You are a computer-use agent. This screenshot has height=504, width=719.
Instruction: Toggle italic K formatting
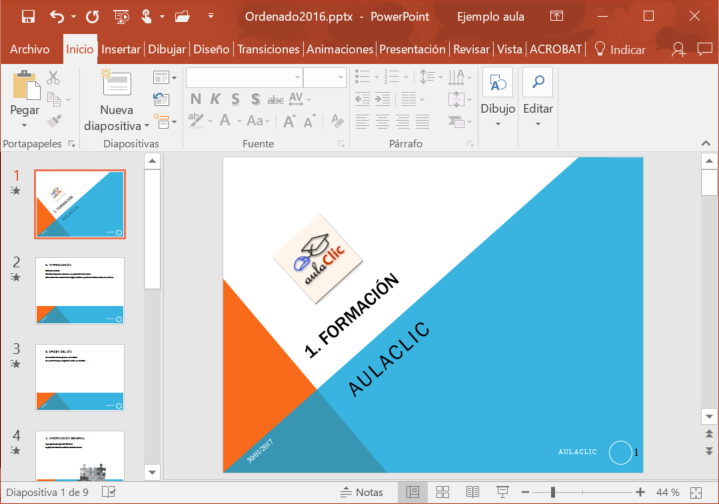pyautogui.click(x=215, y=99)
